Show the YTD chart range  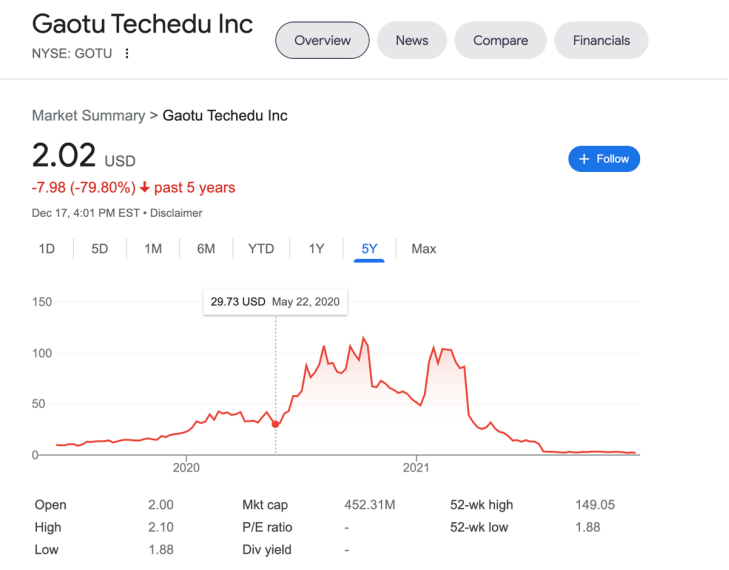click(x=261, y=249)
